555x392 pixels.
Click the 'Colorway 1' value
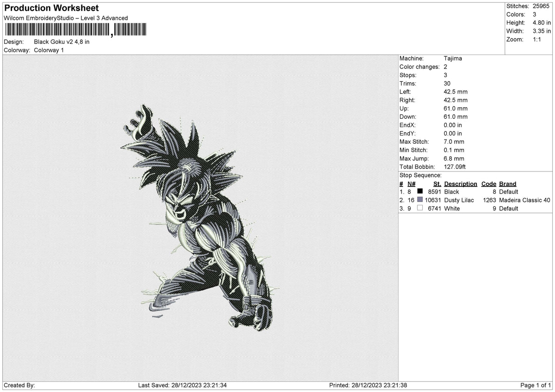tap(49, 50)
